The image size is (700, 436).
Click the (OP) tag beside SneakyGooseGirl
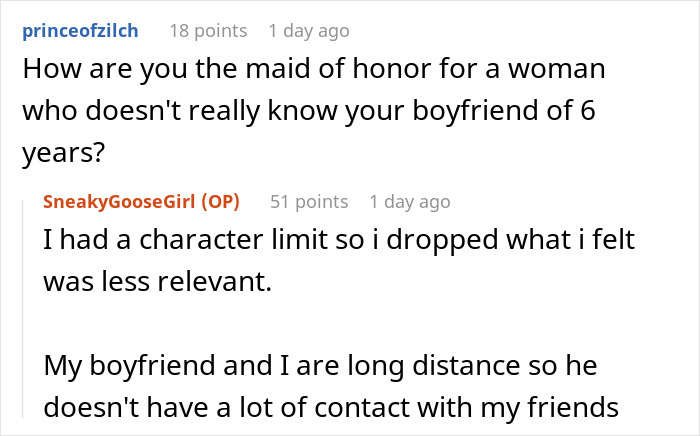point(221,202)
